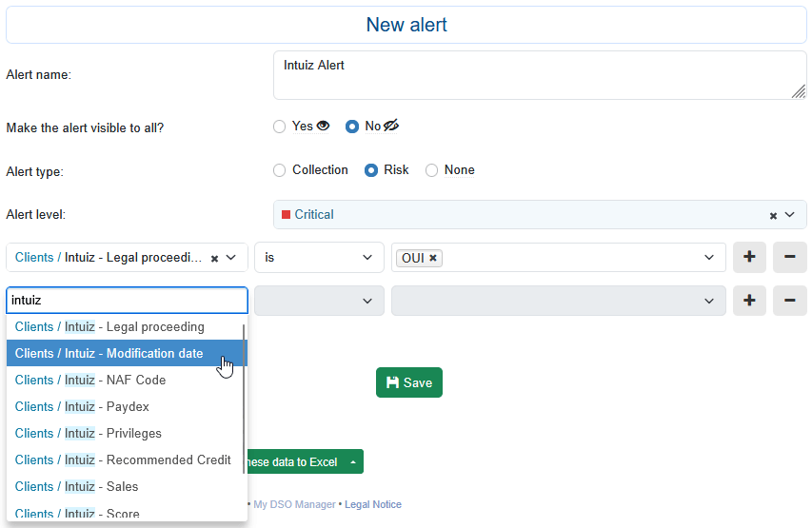Remove the OUI tag via its x
The width and height of the screenshot is (812, 528).
point(433,258)
